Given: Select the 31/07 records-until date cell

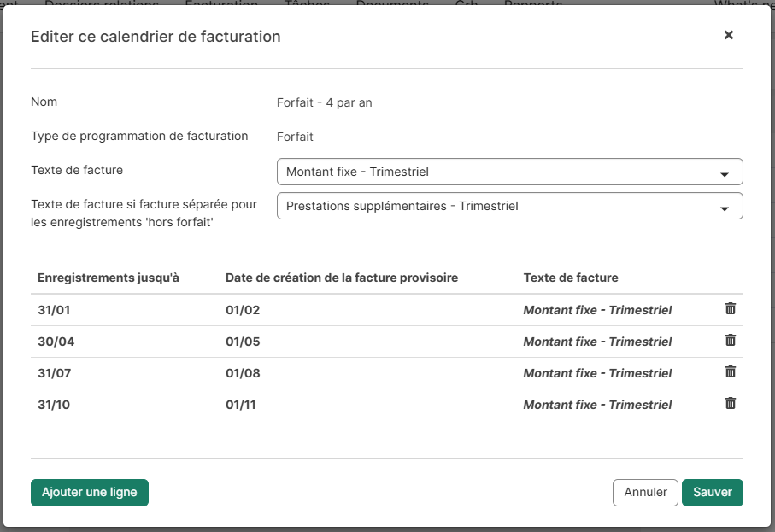Looking at the screenshot, I should click(54, 373).
